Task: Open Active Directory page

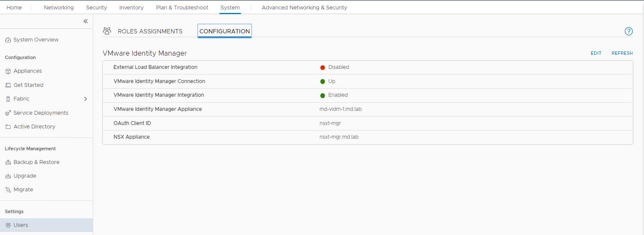Action: point(34,127)
